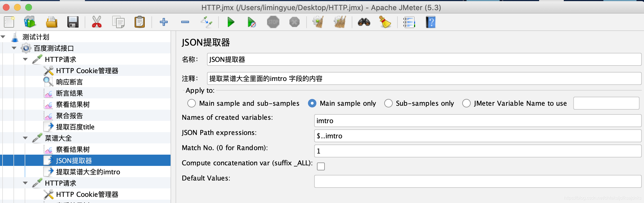Collapse the 菜谱大全 sampler node
This screenshot has height=203, width=644.
(25, 138)
